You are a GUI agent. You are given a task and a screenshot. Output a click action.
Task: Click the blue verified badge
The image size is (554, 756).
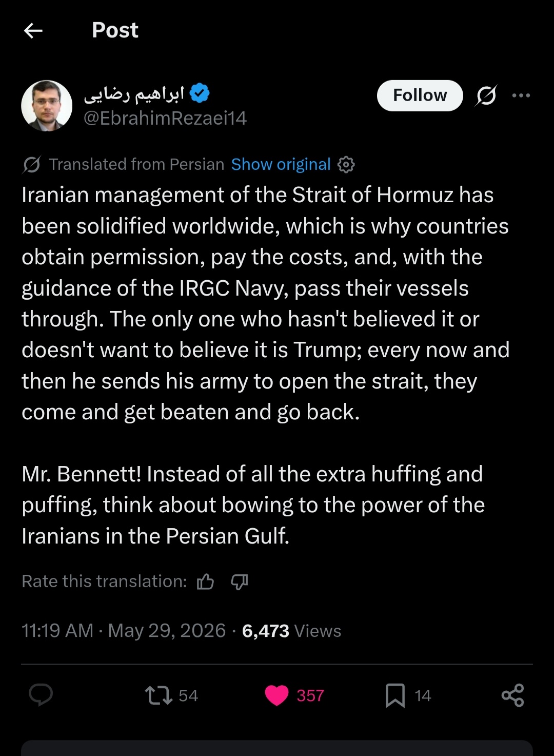[x=200, y=93]
